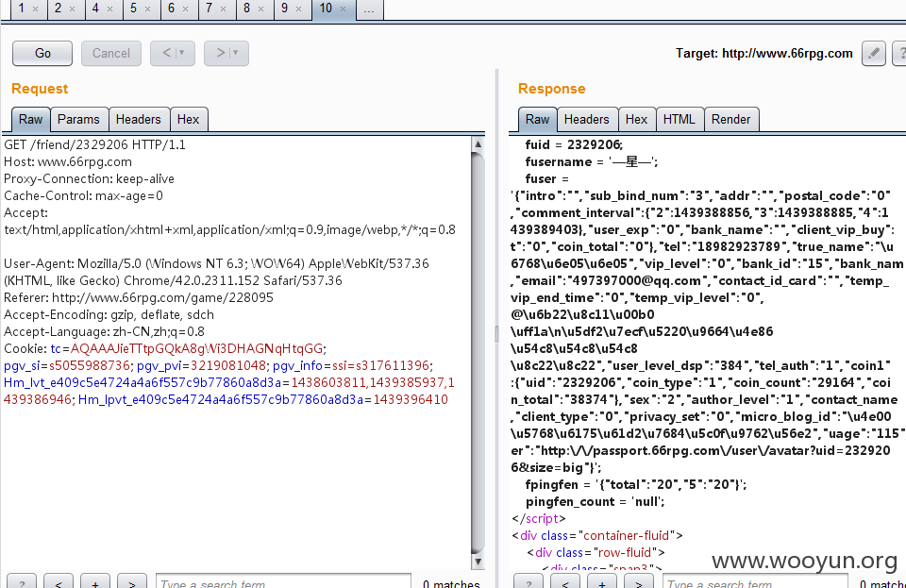The width and height of the screenshot is (906, 588).
Task: Click the Go button
Action: click(x=42, y=53)
